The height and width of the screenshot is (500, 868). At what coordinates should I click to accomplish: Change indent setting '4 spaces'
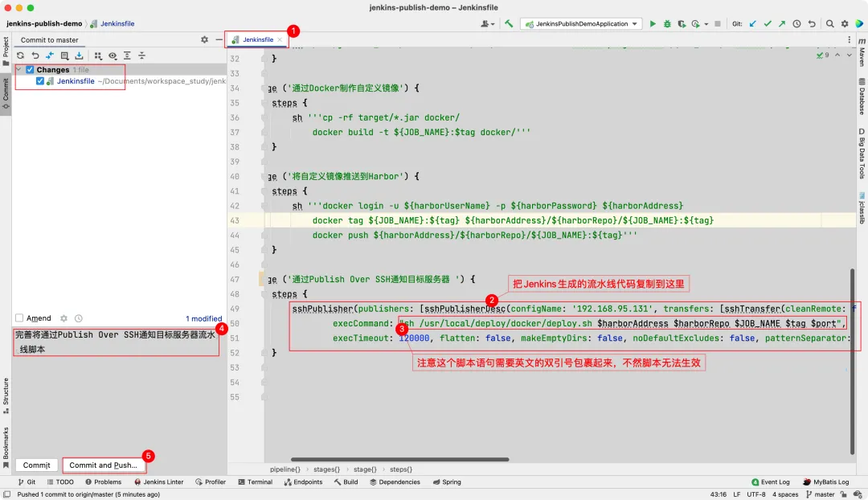tap(785, 494)
